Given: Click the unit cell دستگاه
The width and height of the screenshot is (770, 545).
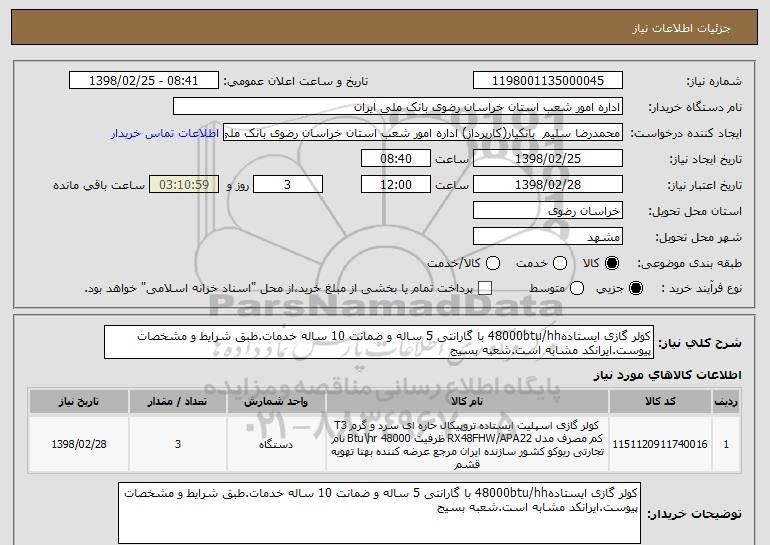Looking at the screenshot, I should pyautogui.click(x=276, y=444).
